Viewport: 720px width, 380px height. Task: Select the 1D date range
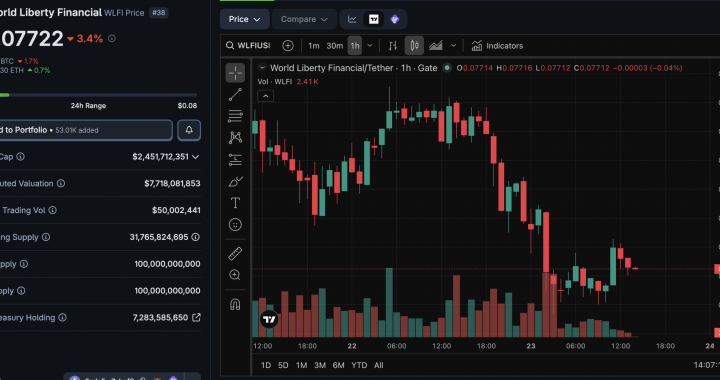[266, 365]
